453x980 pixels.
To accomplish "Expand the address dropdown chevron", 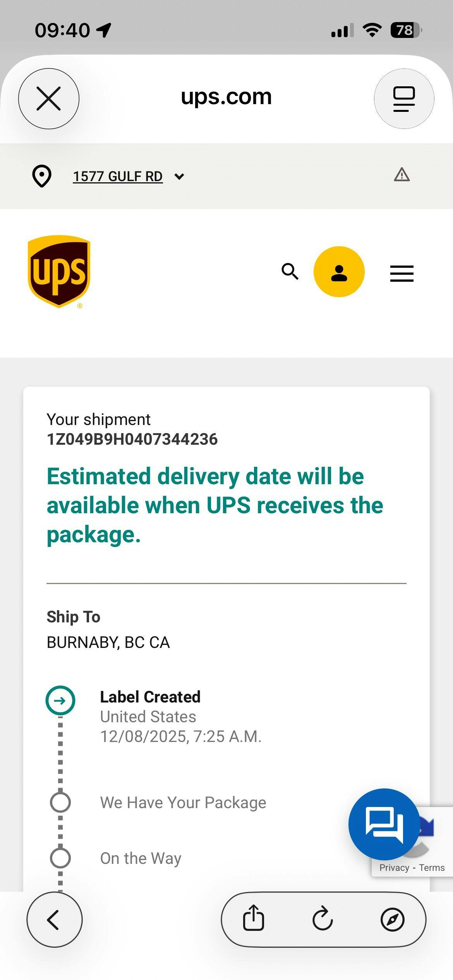I will [179, 177].
